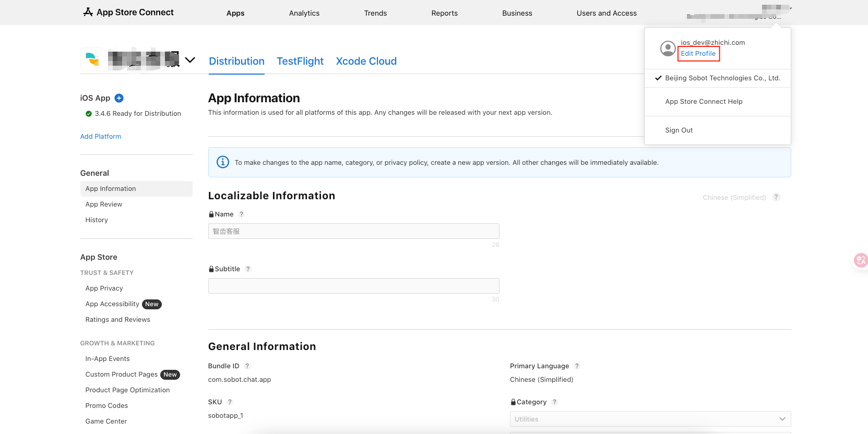Image resolution: width=868 pixels, height=434 pixels.
Task: Click the blue plus icon beside iOS App
Action: pos(119,98)
